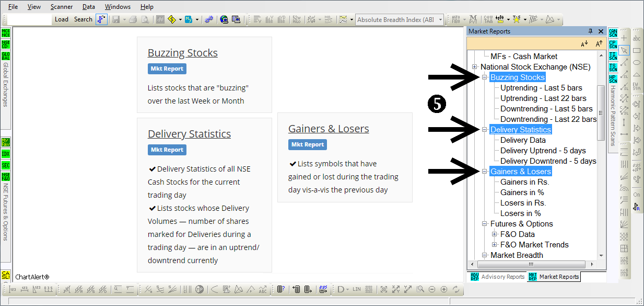Open the Delivery Statistics heading link
644x306 pixels.
(189, 134)
